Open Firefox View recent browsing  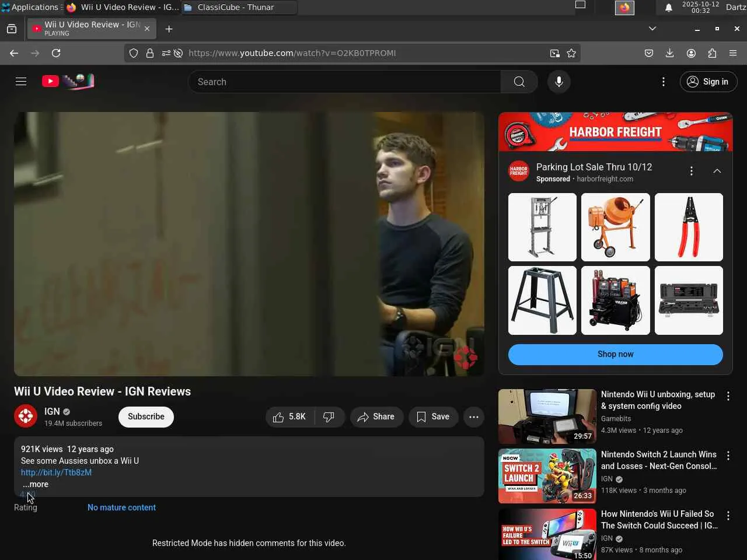pos(12,29)
